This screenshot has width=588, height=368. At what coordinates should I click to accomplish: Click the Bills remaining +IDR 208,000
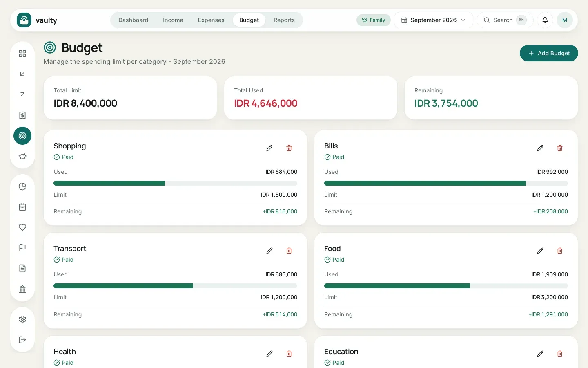point(550,211)
